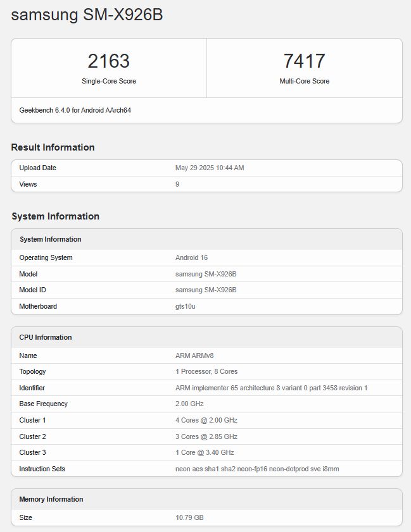Select samsung SM-X926B in the Model row
411x532 pixels.
206,274
